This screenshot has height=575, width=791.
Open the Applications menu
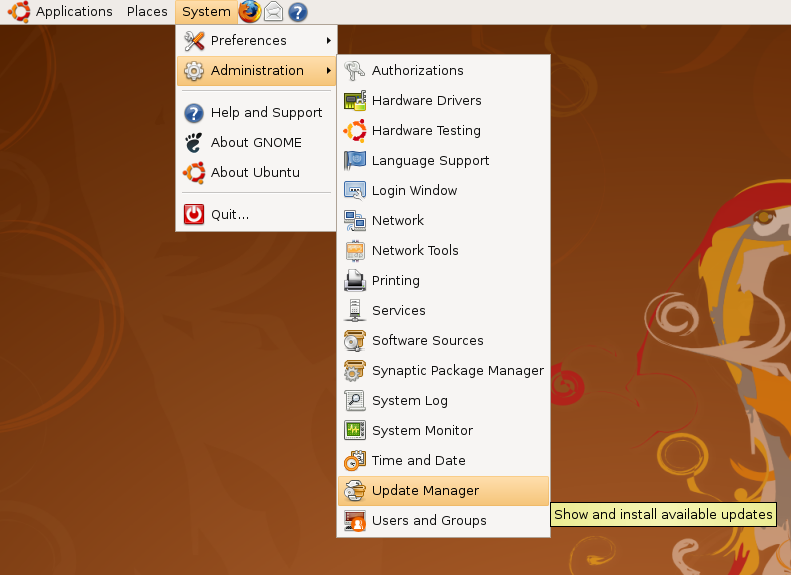[74, 12]
